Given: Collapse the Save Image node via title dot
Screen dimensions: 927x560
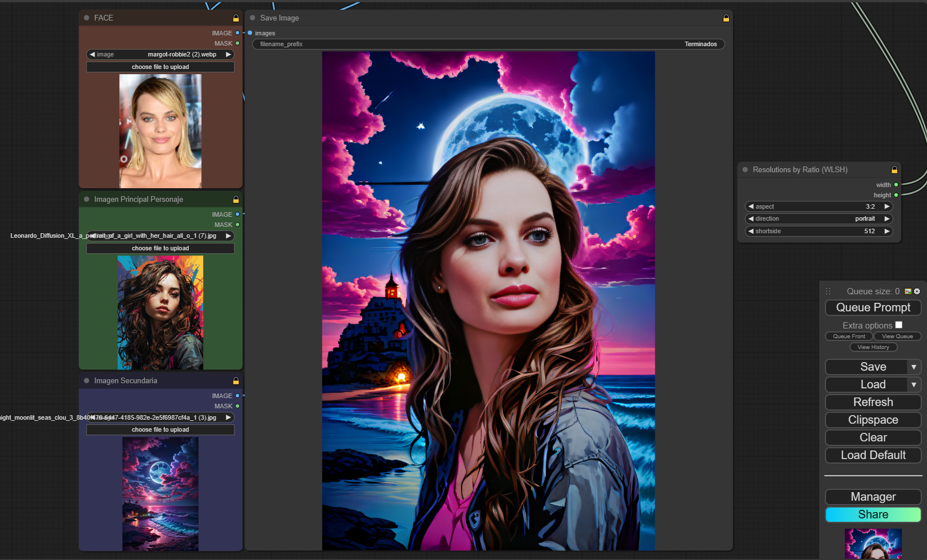Looking at the screenshot, I should (253, 18).
